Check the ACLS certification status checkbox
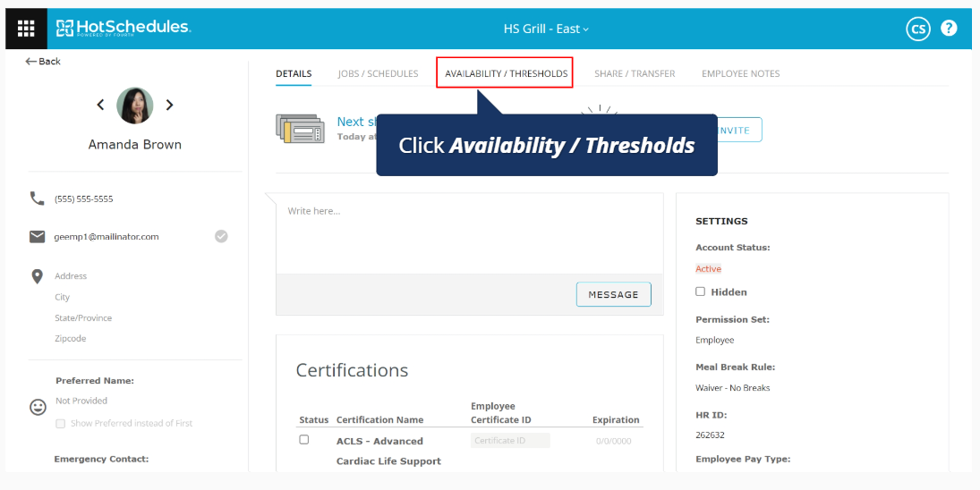This screenshot has width=980, height=490. pos(303,440)
